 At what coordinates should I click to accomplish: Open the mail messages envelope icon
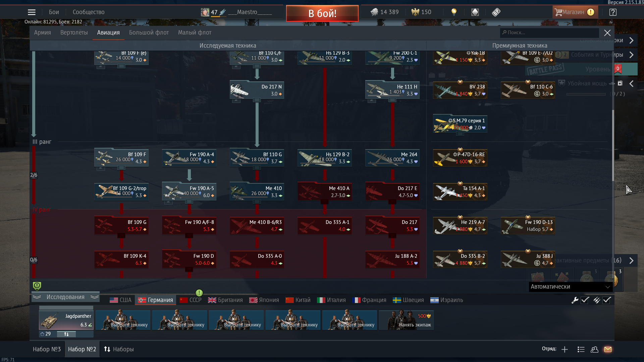pos(608,349)
